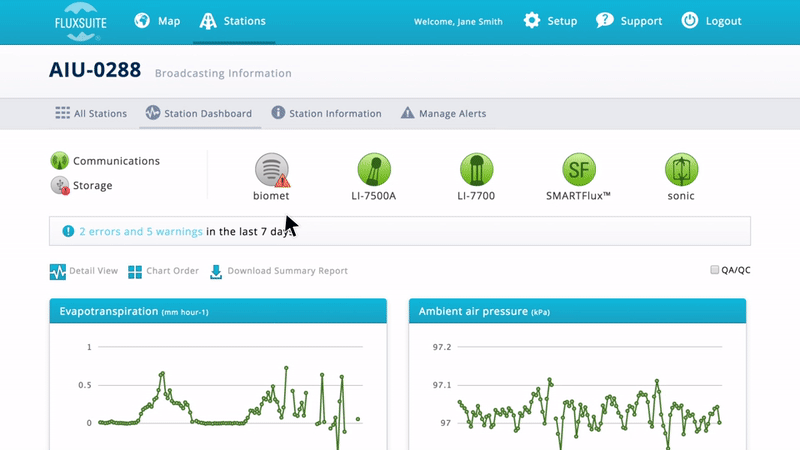Viewport: 800px width, 450px height.
Task: Go to the Stations menu item
Action: pos(233,21)
